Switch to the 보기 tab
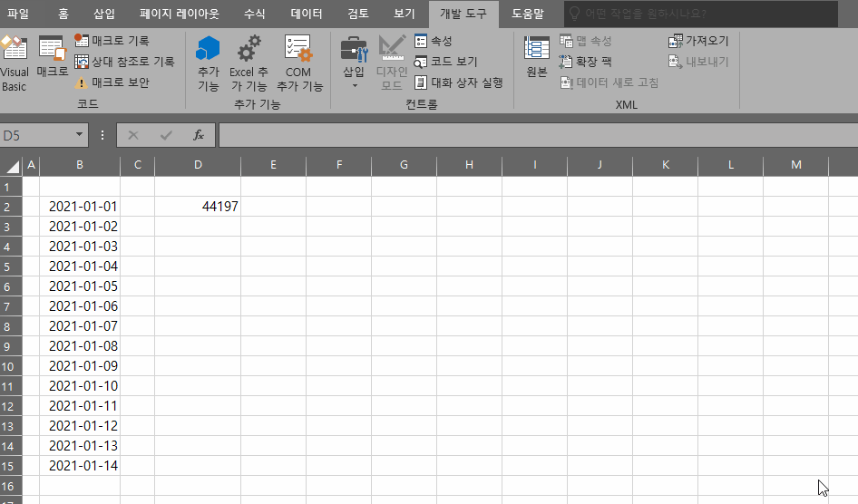858x504 pixels. click(x=405, y=14)
